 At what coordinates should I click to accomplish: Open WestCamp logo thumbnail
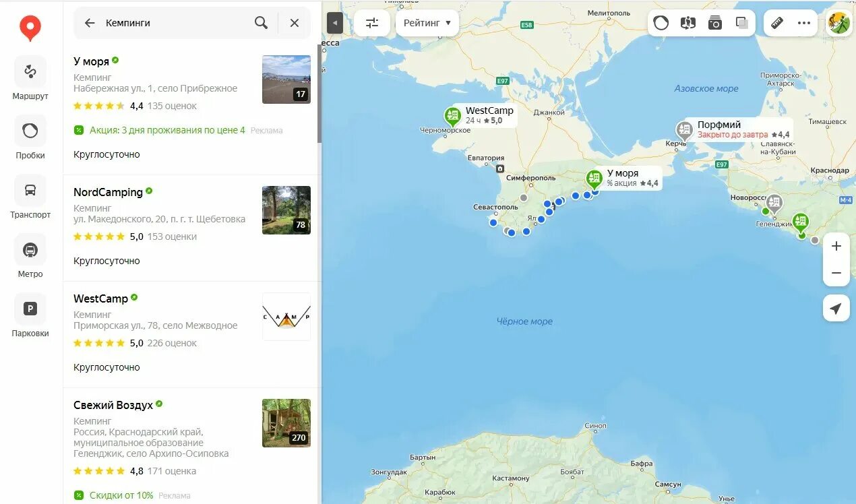click(286, 317)
